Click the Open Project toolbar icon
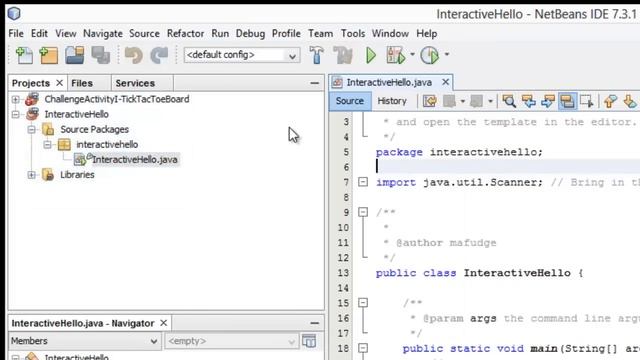The height and width of the screenshot is (360, 640). [75, 55]
